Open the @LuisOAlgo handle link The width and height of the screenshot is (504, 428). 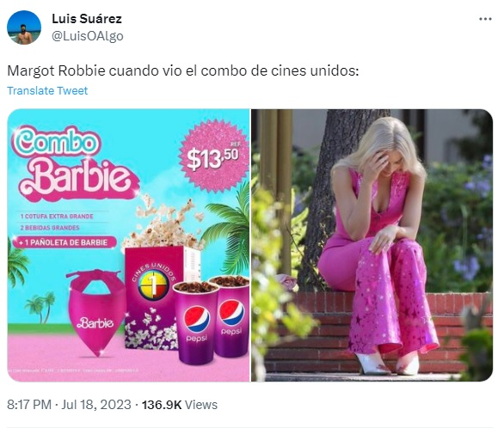[x=88, y=36]
